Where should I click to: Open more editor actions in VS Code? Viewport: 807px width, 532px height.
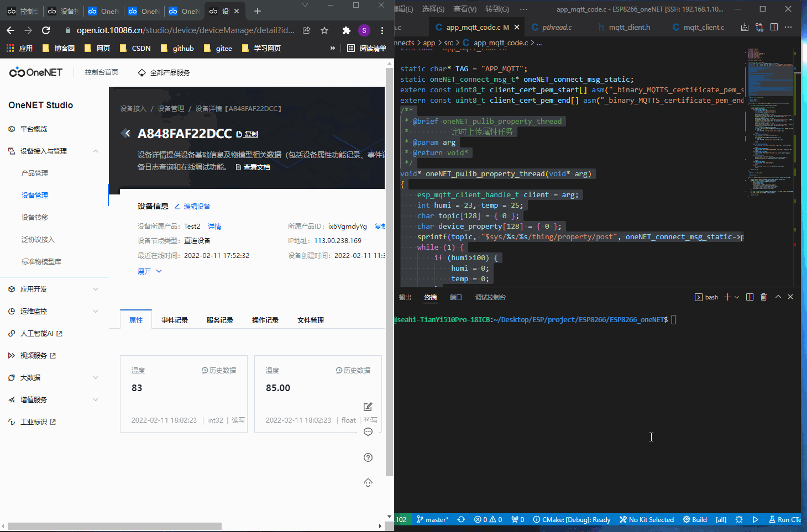[788, 27]
